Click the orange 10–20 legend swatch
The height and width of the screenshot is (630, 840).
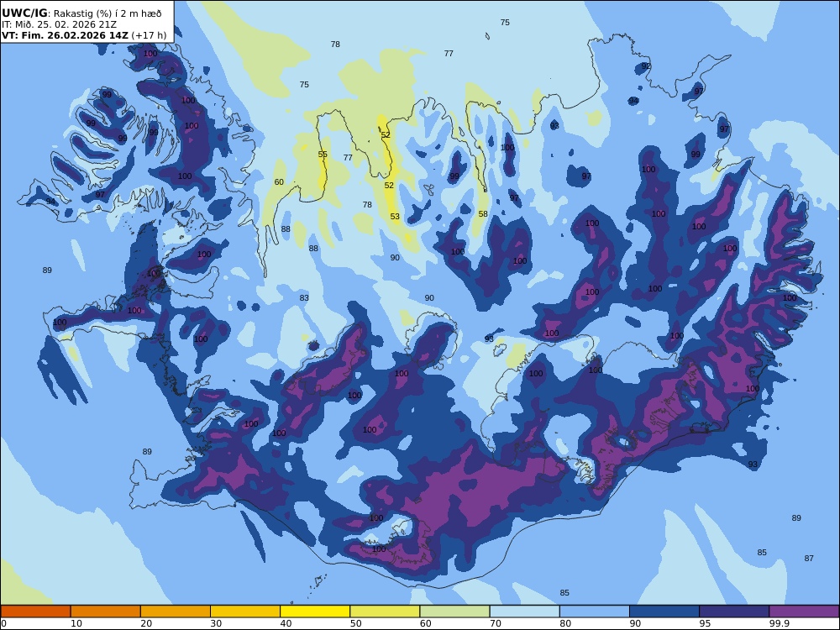click(106, 612)
